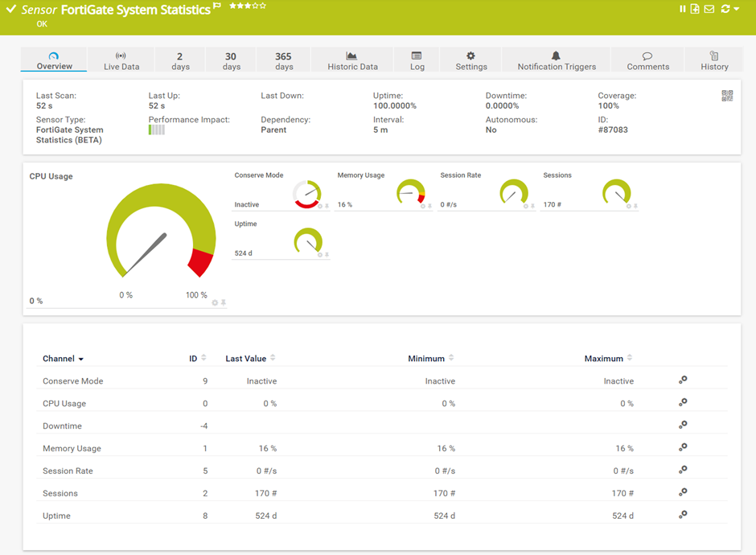The width and height of the screenshot is (756, 555).
Task: Switch to the Live Data tab
Action: click(x=121, y=61)
